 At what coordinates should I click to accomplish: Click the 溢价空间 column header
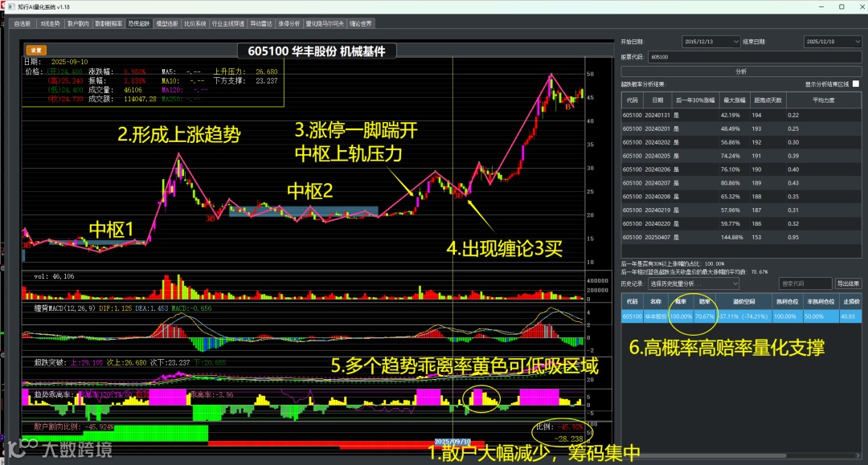(744, 301)
